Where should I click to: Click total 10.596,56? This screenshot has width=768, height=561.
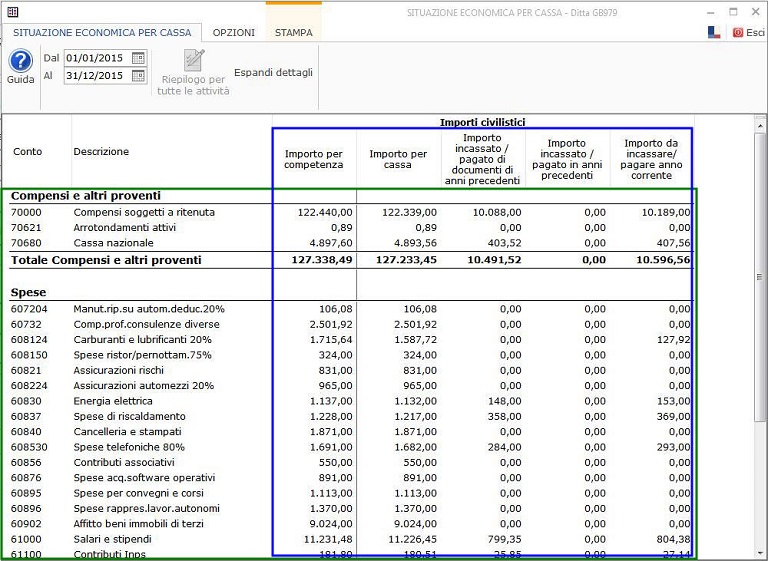pyautogui.click(x=663, y=260)
